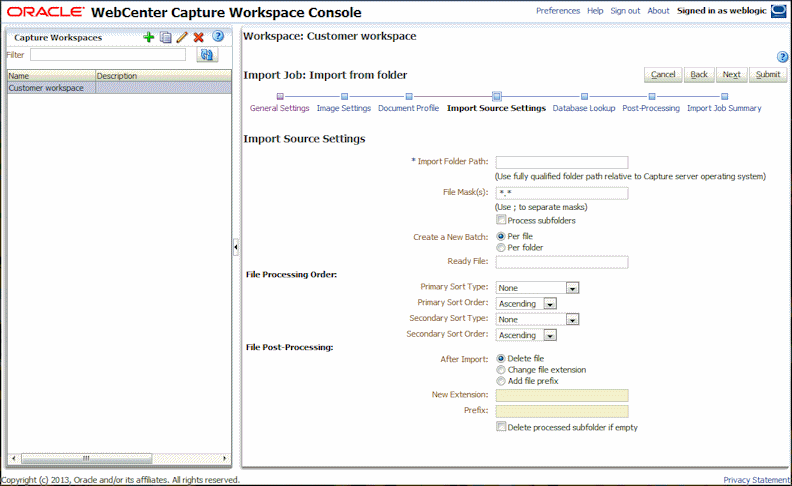The width and height of the screenshot is (792, 486).
Task: Click the workspaces list horizontal scrollbar thumb
Action: [86, 458]
